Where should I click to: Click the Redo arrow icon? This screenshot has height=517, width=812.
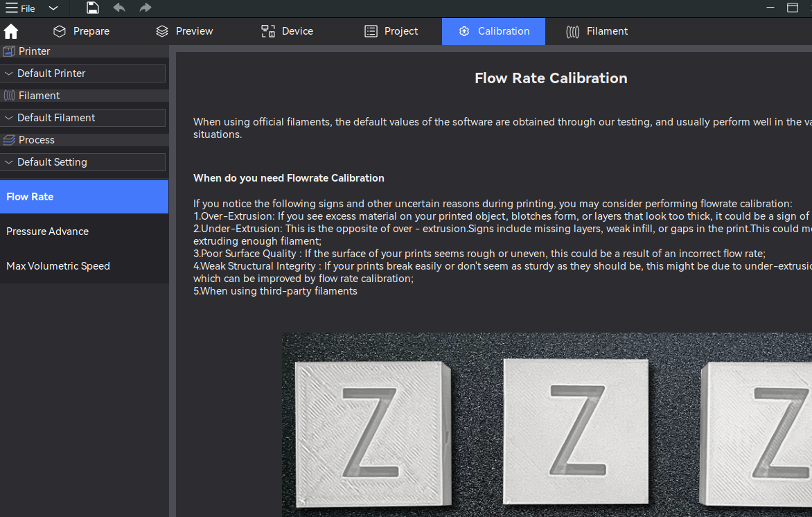(145, 8)
